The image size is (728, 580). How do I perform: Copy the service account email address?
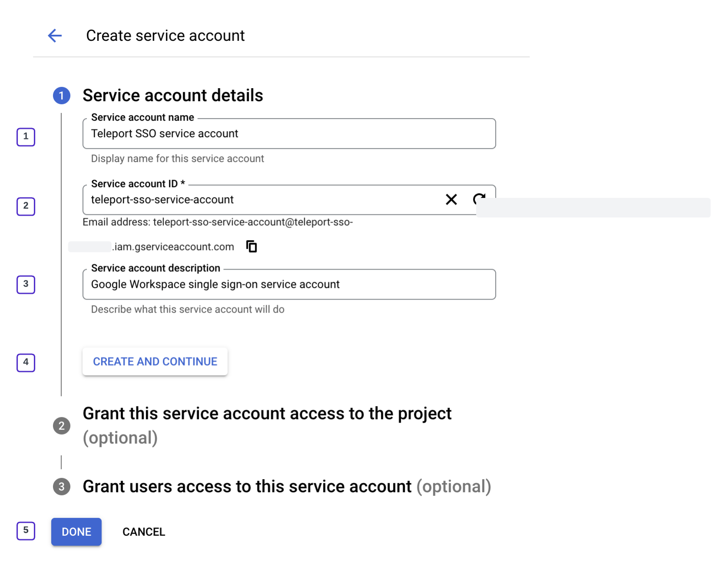251,246
